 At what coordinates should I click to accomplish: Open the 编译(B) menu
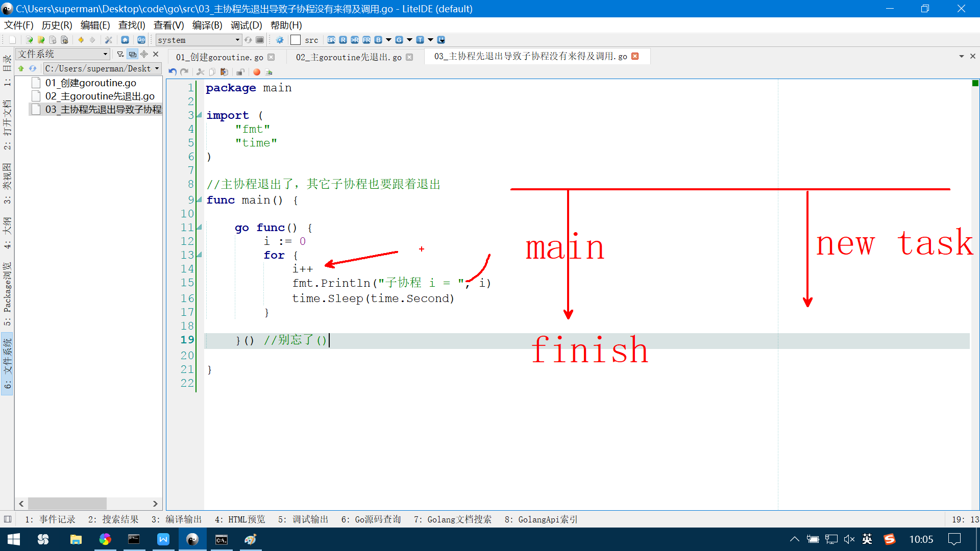(207, 25)
